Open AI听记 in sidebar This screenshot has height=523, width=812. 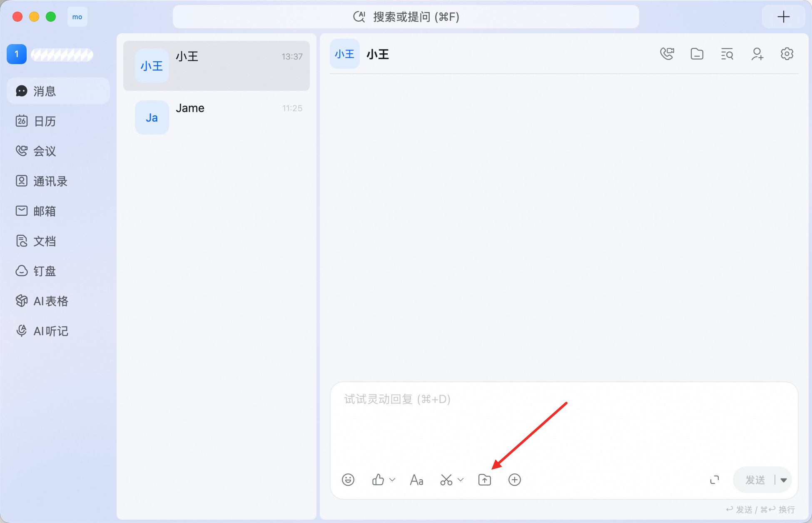pos(58,331)
